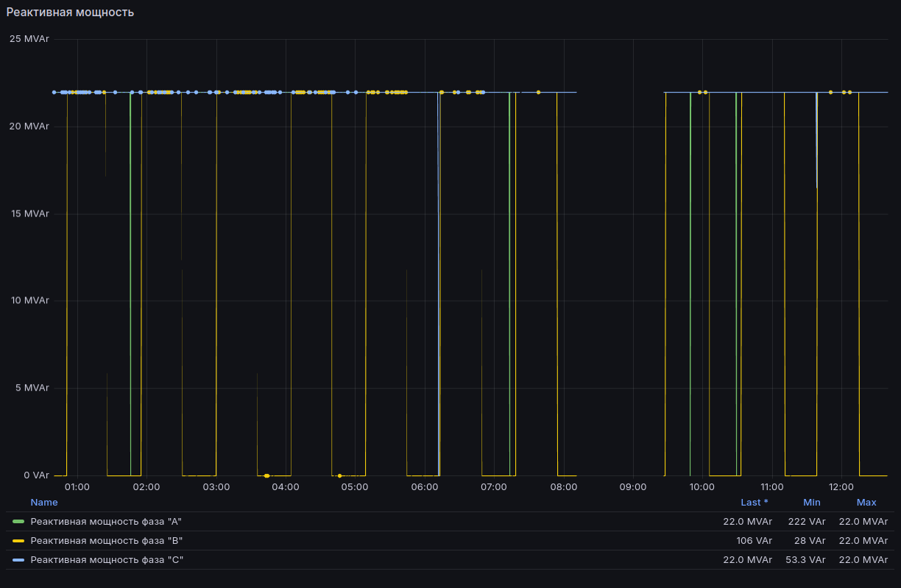Sort legend by the Min column header
This screenshot has width=901, height=588.
point(812,503)
